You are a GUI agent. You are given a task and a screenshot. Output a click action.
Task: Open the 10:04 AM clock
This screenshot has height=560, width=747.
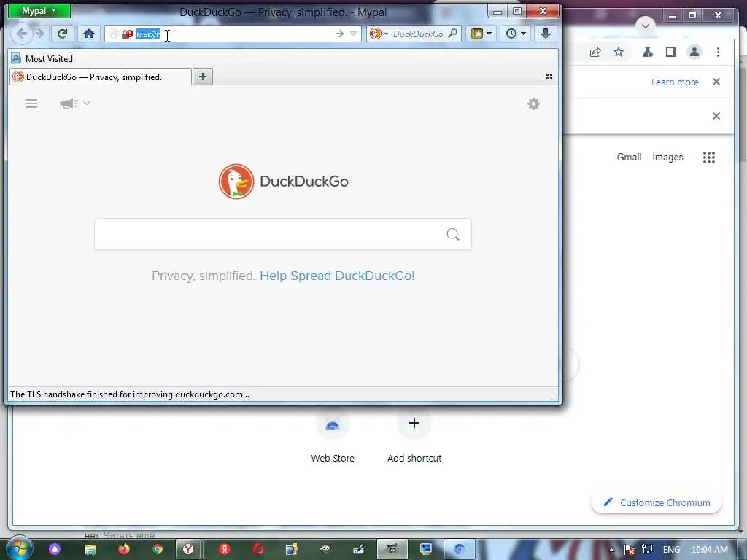(x=709, y=550)
